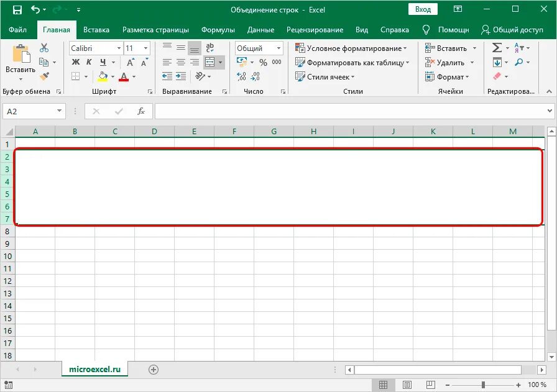The image size is (557, 392).
Task: Switch to the Рецензирование tab
Action: coord(315,30)
